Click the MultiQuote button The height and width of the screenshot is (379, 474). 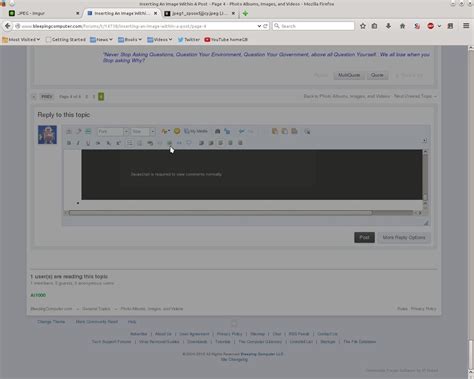[x=349, y=75]
